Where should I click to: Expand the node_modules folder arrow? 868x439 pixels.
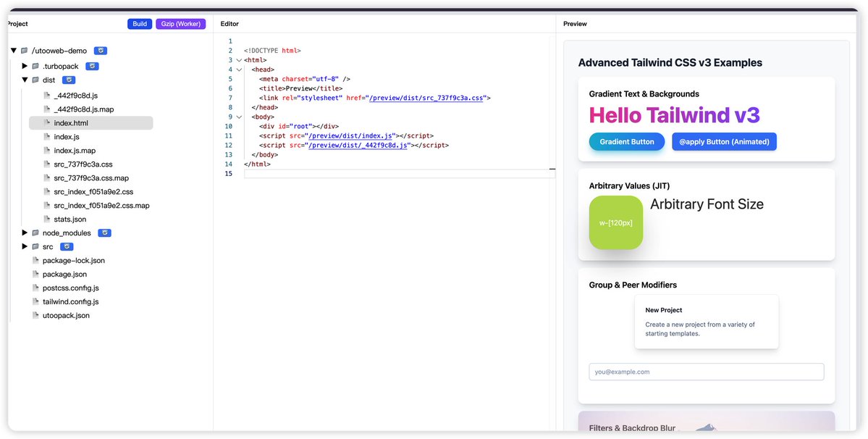[25, 233]
